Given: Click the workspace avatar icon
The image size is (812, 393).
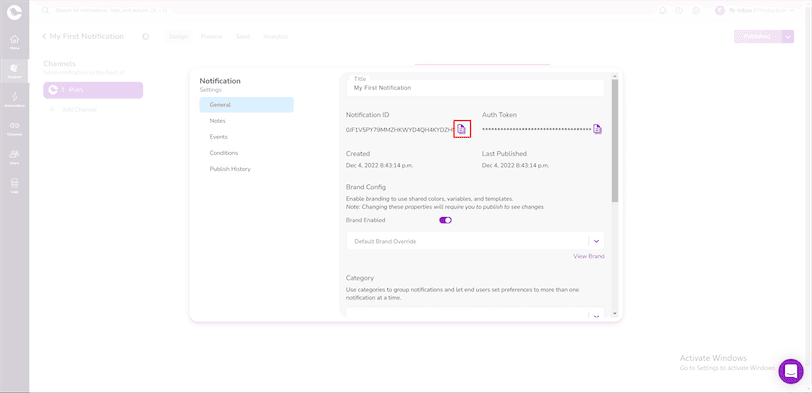Looking at the screenshot, I should [720, 10].
